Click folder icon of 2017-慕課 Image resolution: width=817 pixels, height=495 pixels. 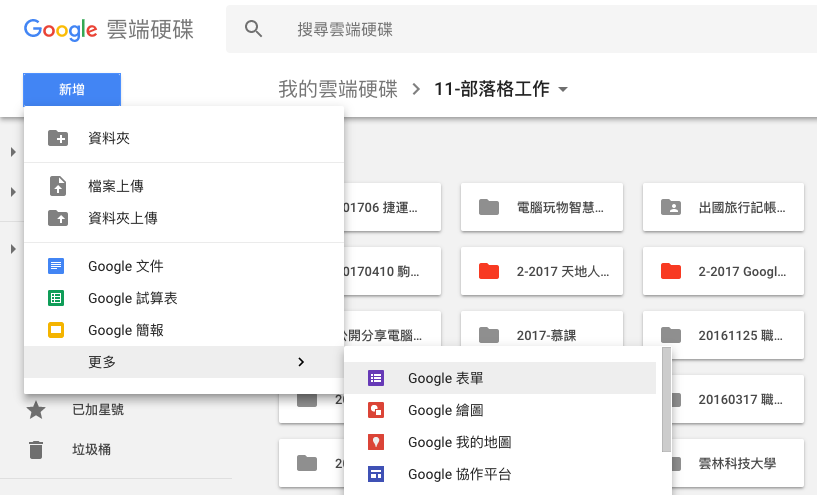pos(489,335)
